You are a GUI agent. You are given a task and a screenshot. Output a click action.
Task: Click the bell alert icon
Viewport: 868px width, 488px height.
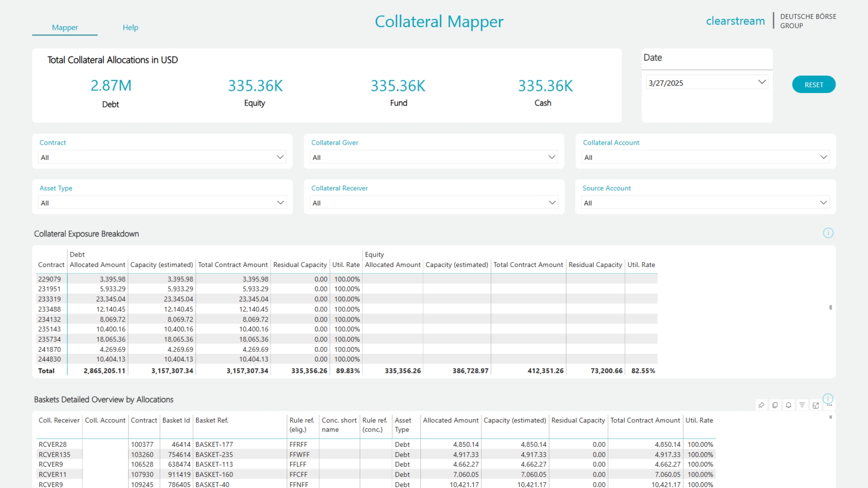tap(788, 405)
